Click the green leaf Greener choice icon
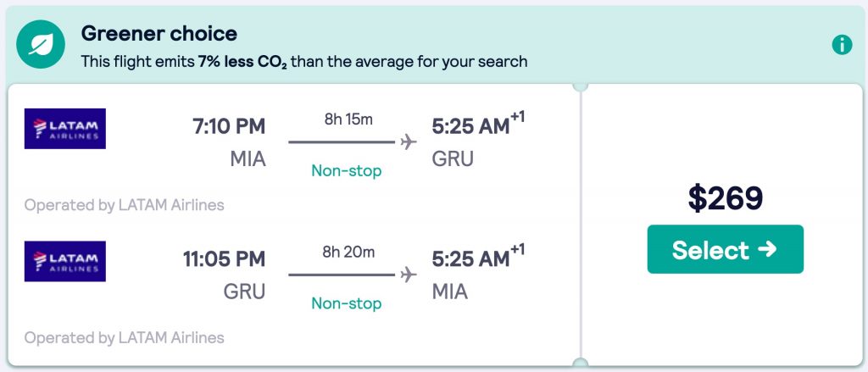 (x=41, y=45)
